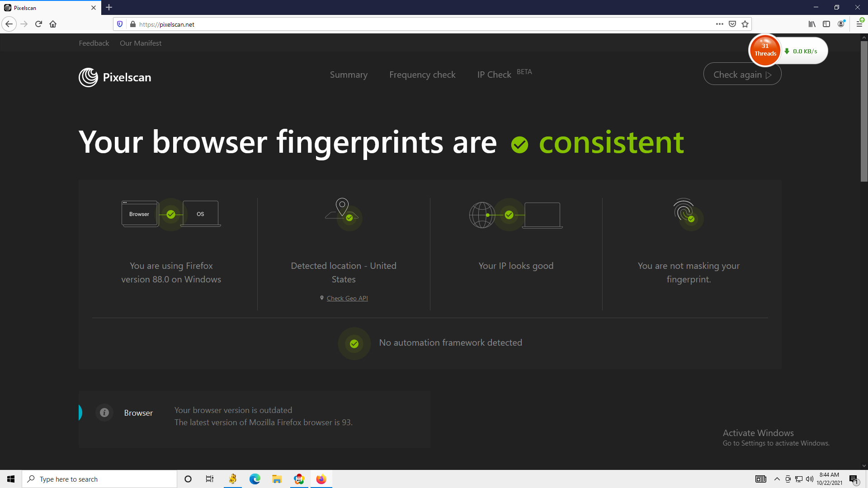This screenshot has height=488, width=868.
Task: Open the page actions three-dot menu
Action: (719, 24)
